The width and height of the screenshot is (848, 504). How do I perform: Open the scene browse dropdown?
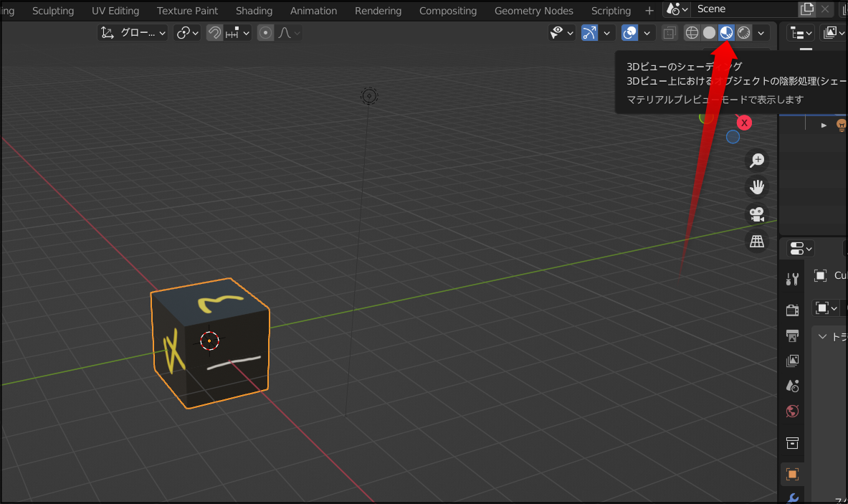(x=677, y=9)
